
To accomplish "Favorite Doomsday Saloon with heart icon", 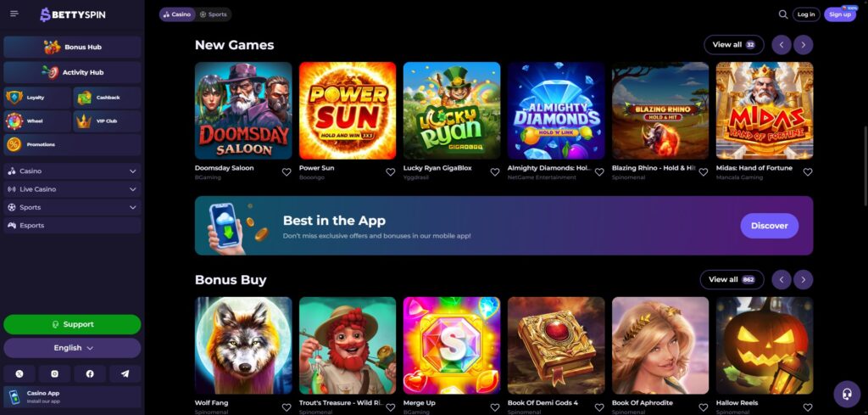I will tap(287, 171).
